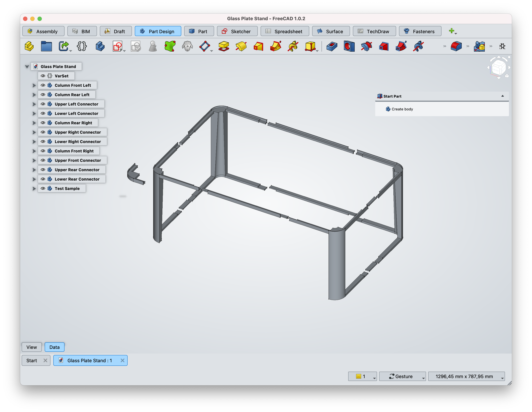
Task: Open the dimensions dropdown in status bar
Action: click(x=466, y=376)
